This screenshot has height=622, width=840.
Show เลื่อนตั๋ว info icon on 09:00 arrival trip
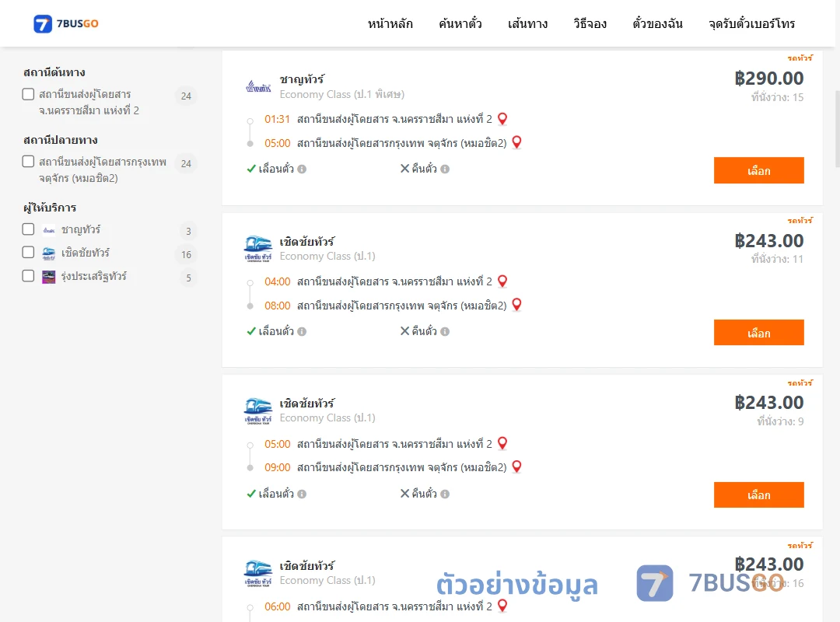(302, 494)
